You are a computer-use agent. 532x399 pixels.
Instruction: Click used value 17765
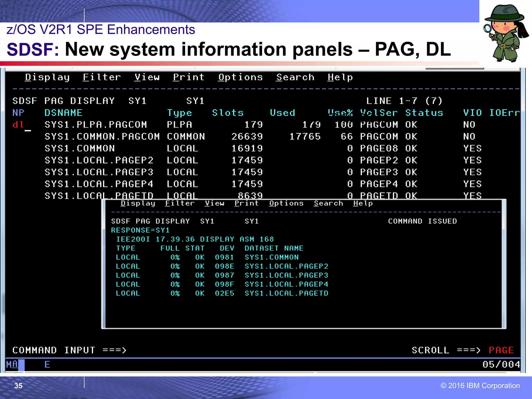(x=305, y=137)
